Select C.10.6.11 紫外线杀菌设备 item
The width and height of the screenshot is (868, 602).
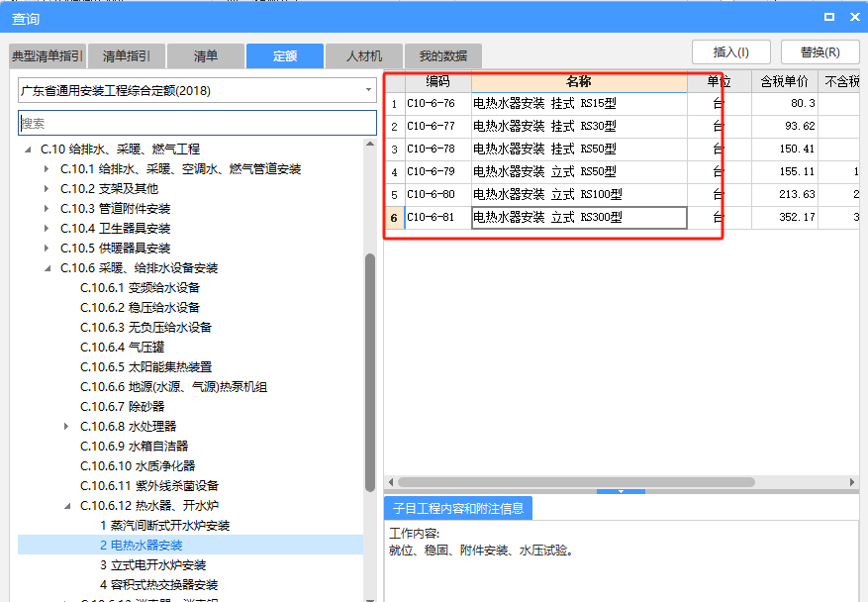149,486
